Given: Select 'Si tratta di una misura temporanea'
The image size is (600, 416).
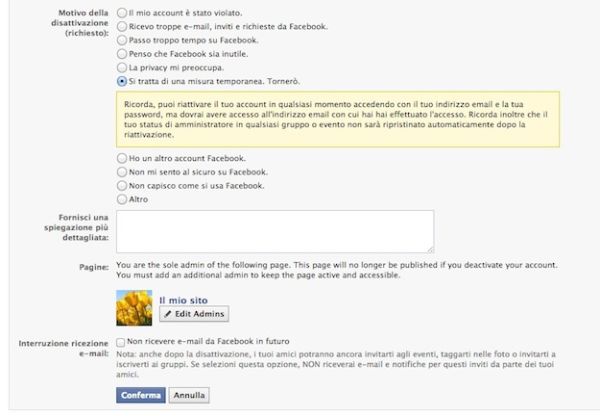Looking at the screenshot, I should pyautogui.click(x=122, y=79).
